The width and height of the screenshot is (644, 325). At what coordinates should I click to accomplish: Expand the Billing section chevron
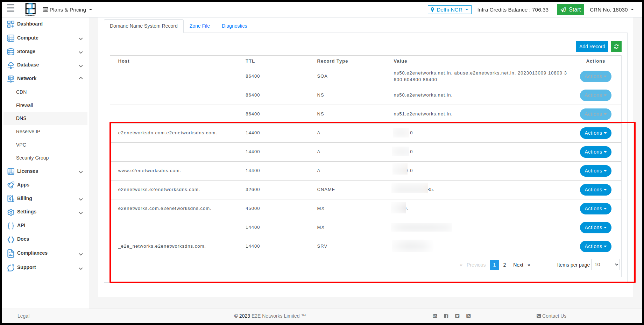point(81,199)
